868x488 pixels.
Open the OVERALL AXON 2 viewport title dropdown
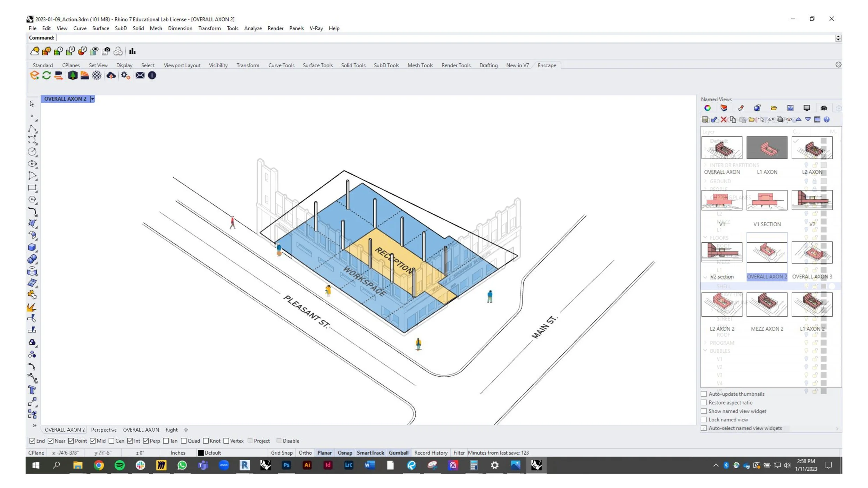click(x=92, y=99)
